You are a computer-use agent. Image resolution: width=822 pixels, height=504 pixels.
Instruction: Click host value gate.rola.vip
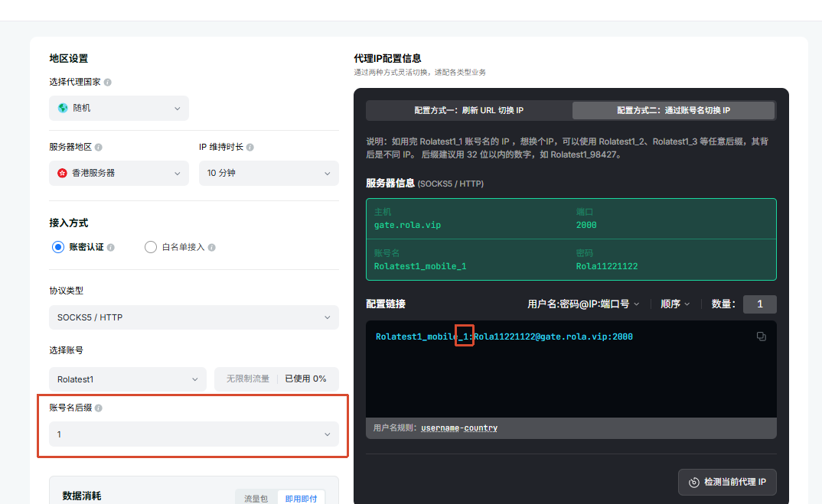[x=407, y=225]
